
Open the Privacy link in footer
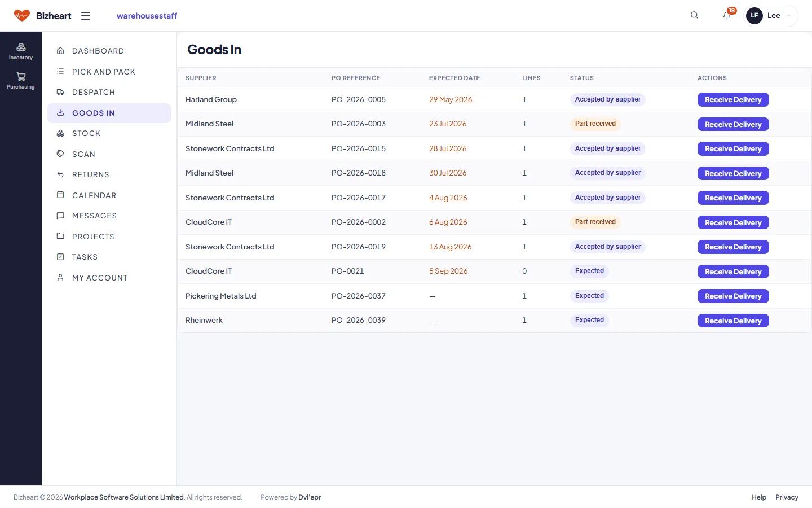(787, 497)
